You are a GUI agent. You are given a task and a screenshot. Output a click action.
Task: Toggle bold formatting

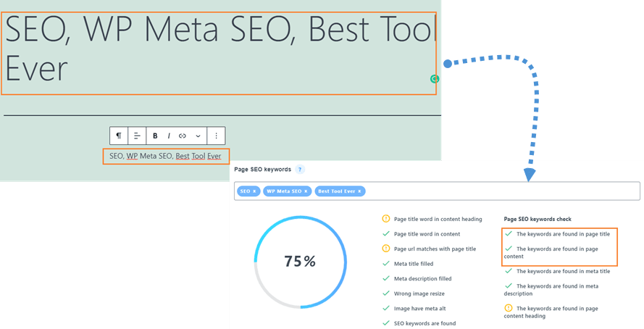(155, 136)
